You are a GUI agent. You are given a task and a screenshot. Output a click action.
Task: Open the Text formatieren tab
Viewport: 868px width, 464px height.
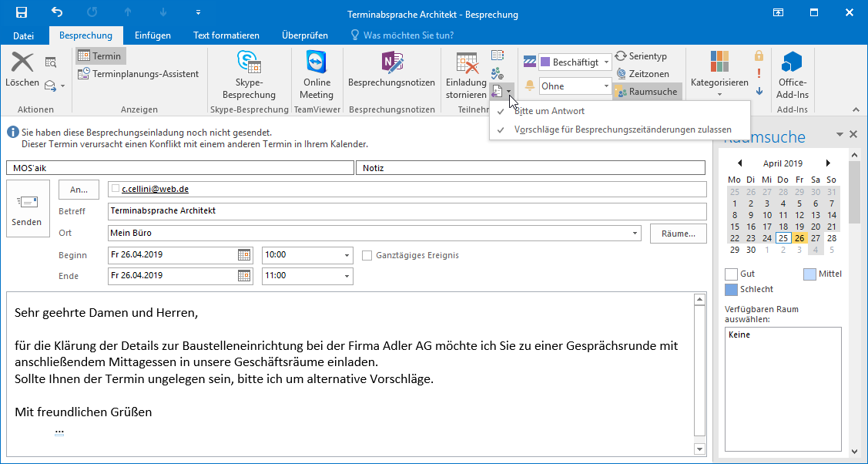[x=226, y=35]
